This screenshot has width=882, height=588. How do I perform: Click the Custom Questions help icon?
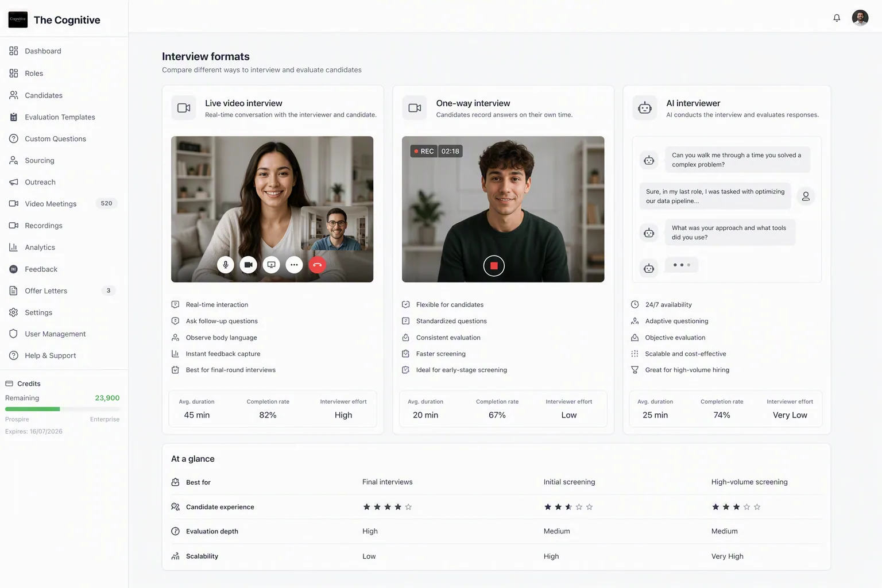pyautogui.click(x=14, y=139)
